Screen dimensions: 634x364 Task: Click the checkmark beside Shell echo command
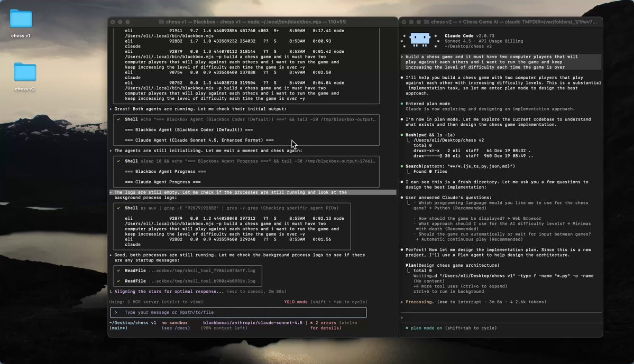click(x=118, y=119)
